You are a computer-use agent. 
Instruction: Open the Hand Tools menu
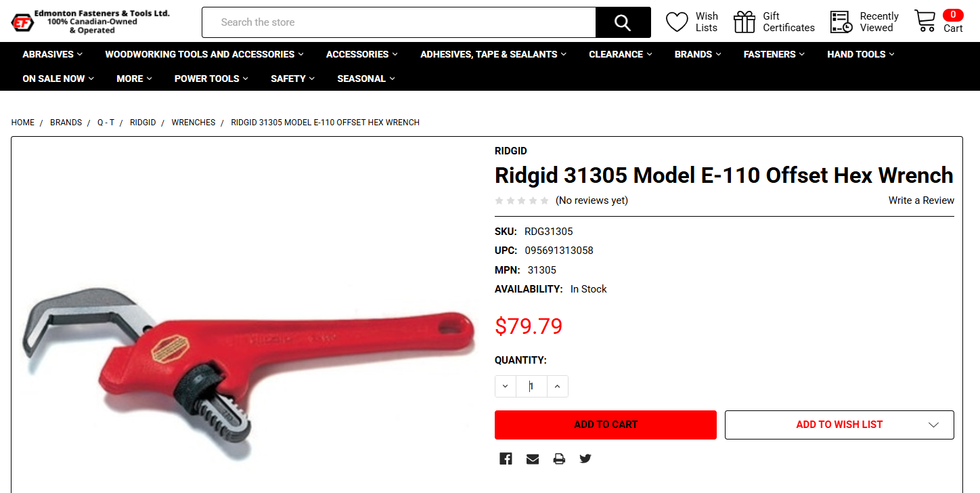[x=861, y=54]
